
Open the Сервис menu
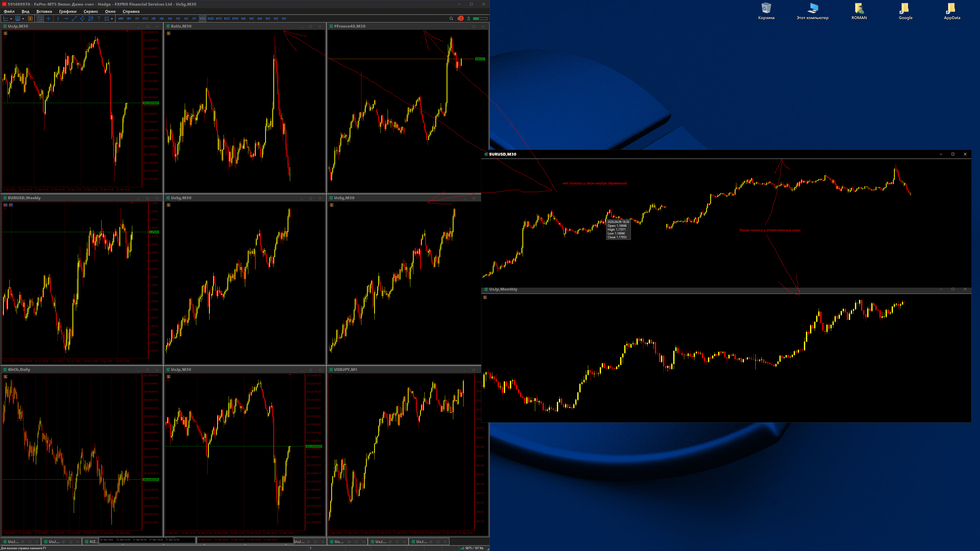point(91,11)
